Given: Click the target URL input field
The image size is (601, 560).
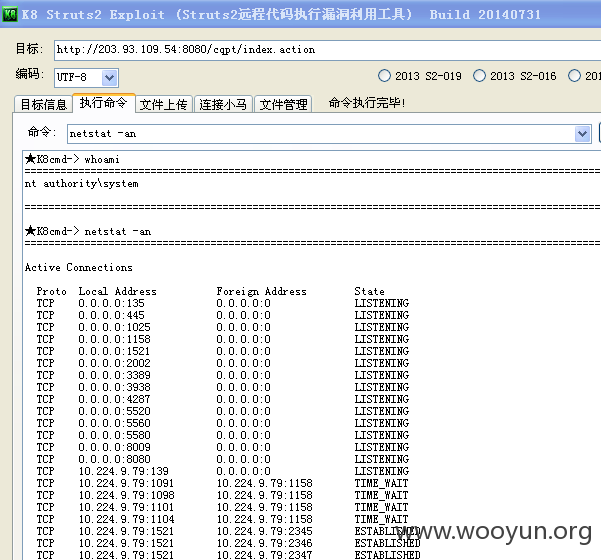Looking at the screenshot, I should tap(327, 50).
